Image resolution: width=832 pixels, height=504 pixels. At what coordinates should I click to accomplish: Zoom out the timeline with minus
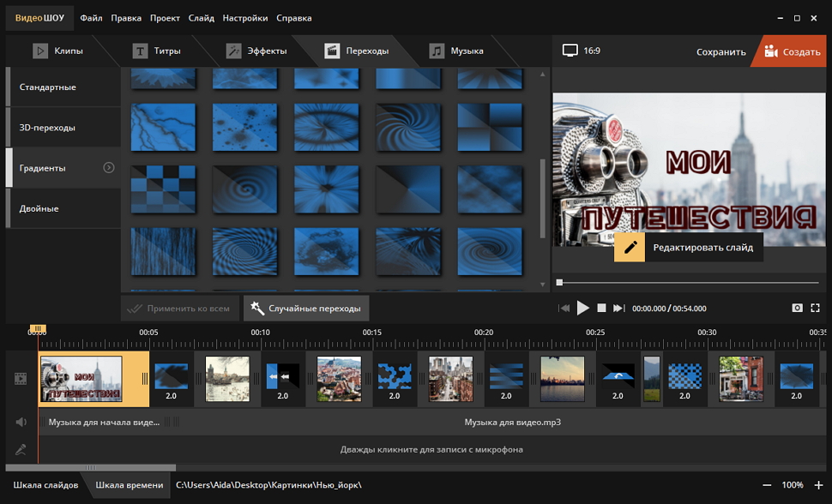pos(767,485)
